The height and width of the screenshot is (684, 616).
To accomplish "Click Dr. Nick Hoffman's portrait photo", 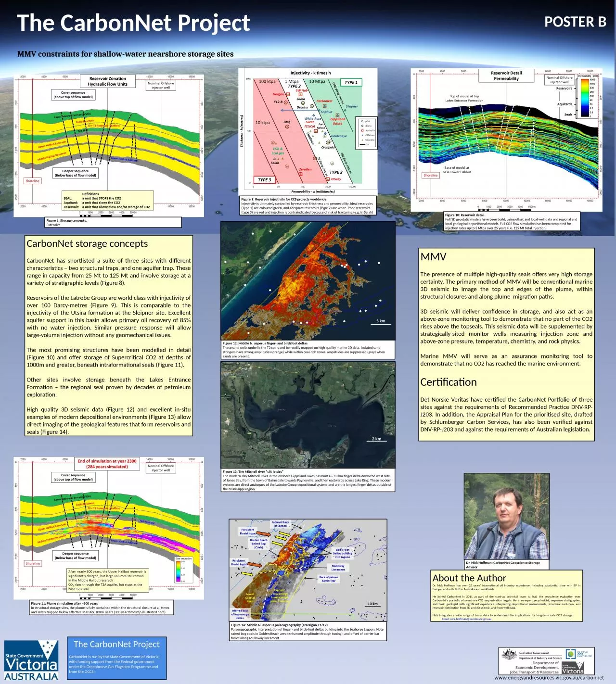I will tap(506, 516).
